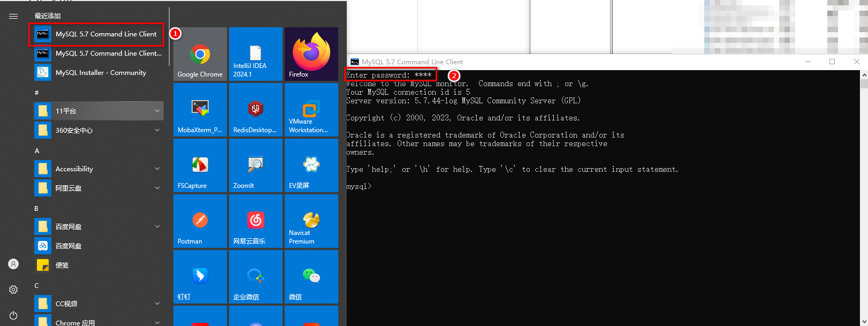The image size is (868, 326).
Task: Expand 360安全中心 folder
Action: 98,131
